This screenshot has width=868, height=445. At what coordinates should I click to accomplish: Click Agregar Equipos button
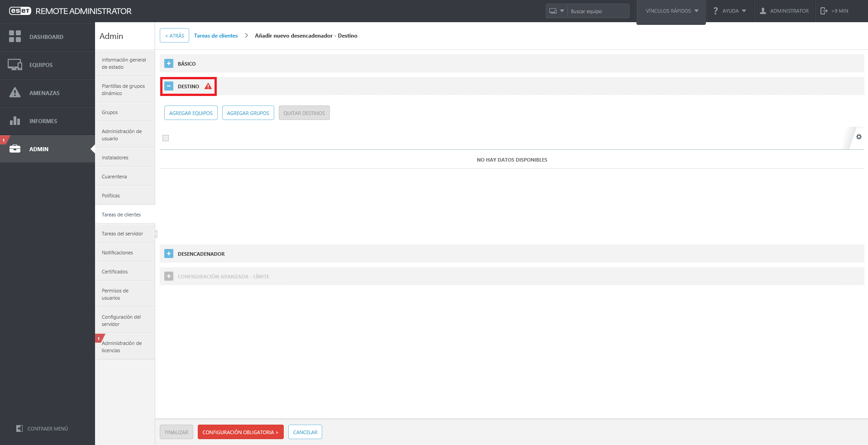point(191,113)
